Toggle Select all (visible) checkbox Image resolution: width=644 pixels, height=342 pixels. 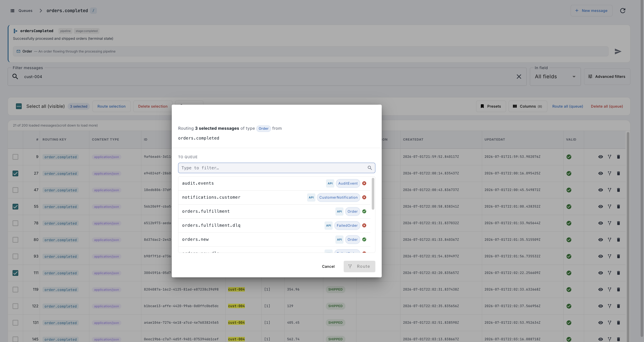coord(19,106)
